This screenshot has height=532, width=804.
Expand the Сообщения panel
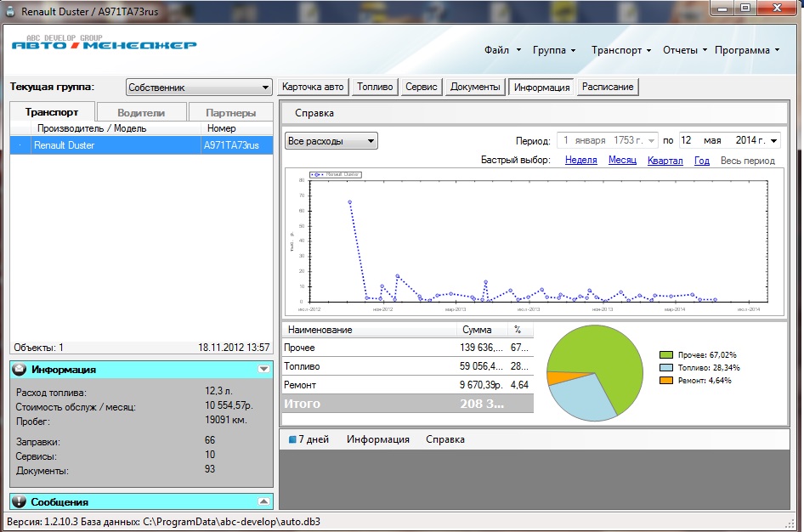[x=263, y=501]
